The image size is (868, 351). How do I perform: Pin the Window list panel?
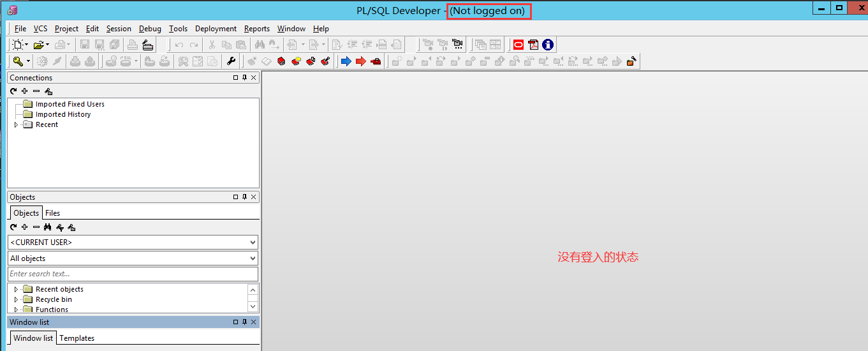[x=244, y=322]
